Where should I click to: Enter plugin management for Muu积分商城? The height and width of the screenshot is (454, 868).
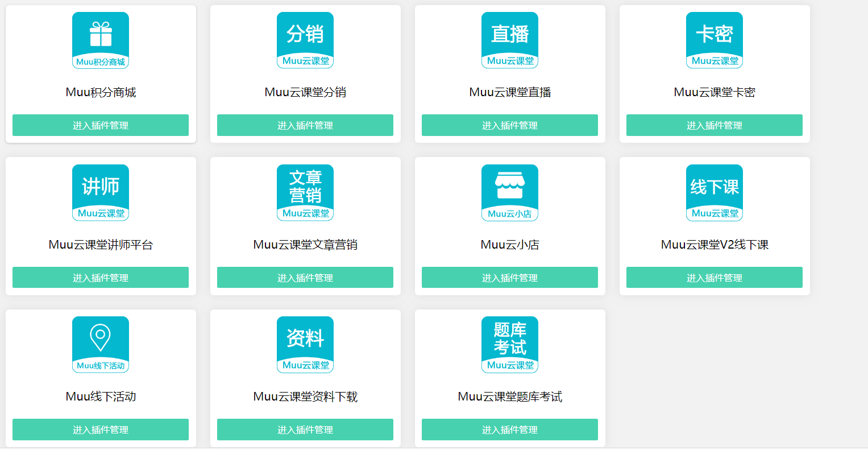[x=101, y=125]
